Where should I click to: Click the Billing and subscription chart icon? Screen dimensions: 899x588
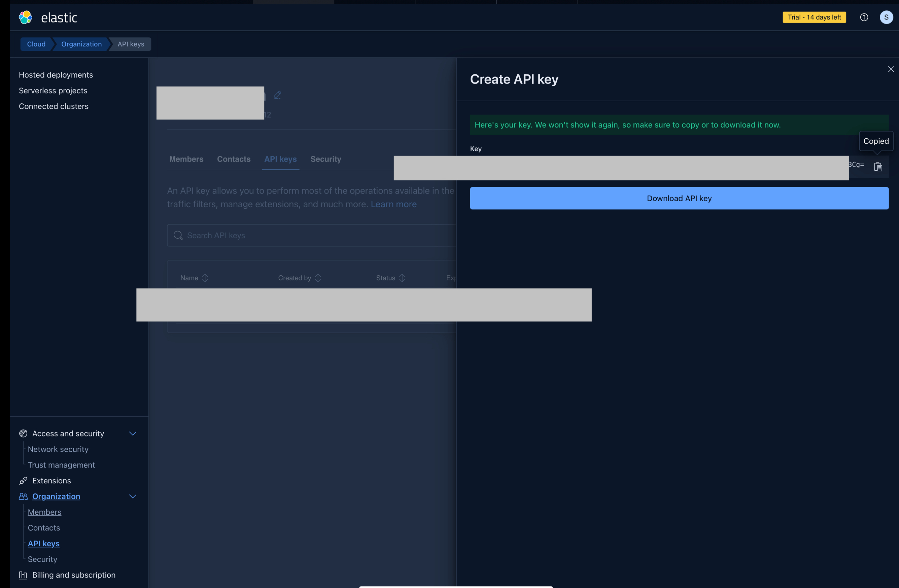click(x=23, y=575)
